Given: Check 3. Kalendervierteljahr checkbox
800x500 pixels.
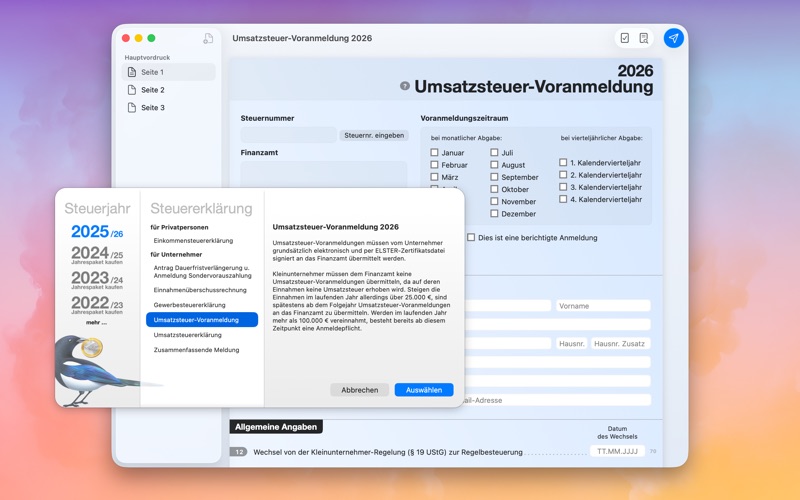Looking at the screenshot, I should pyautogui.click(x=563, y=187).
